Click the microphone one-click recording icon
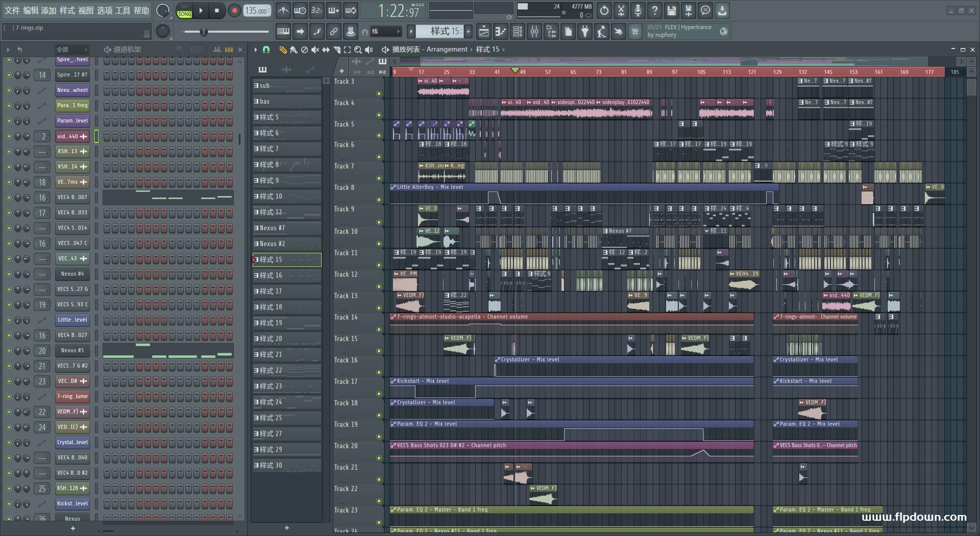The width and height of the screenshot is (980, 536). pyautogui.click(x=638, y=10)
